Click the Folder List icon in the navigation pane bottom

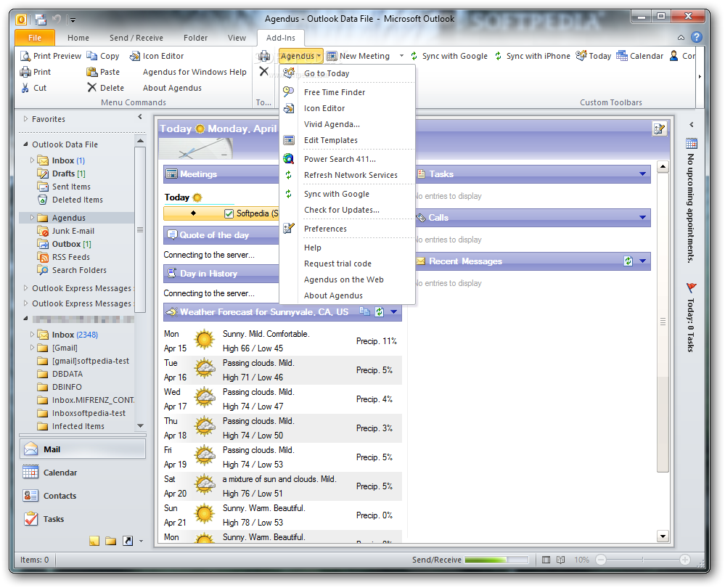[110, 541]
